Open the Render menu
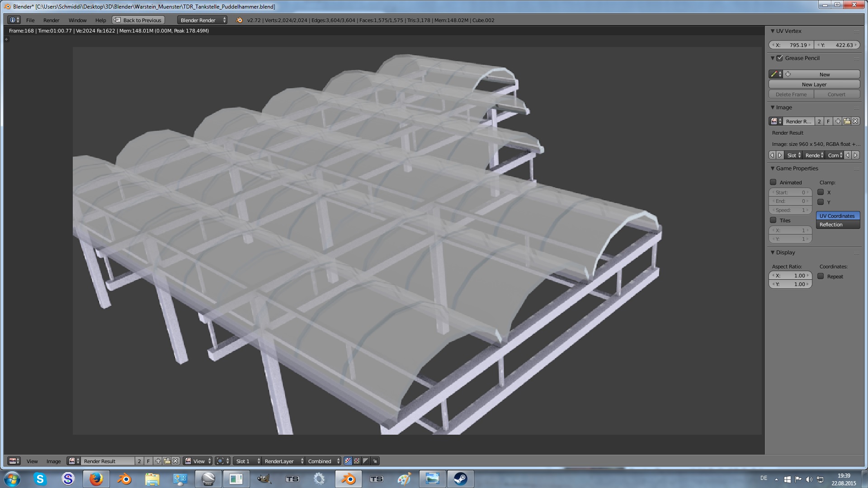Screen dimensions: 868x488 [51, 20]
